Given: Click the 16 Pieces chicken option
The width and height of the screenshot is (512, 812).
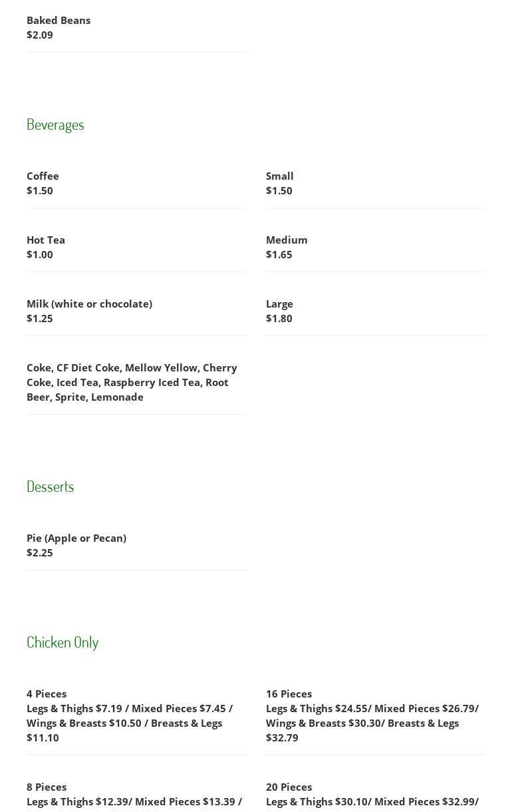Looking at the screenshot, I should click(x=289, y=694).
